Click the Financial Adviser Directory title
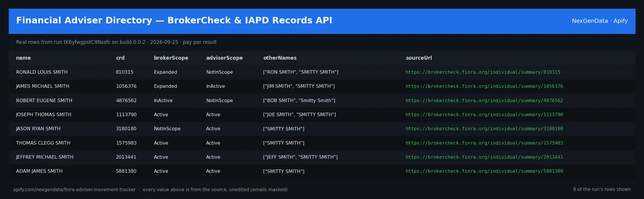The height and width of the screenshot is (199, 644). coord(174,20)
